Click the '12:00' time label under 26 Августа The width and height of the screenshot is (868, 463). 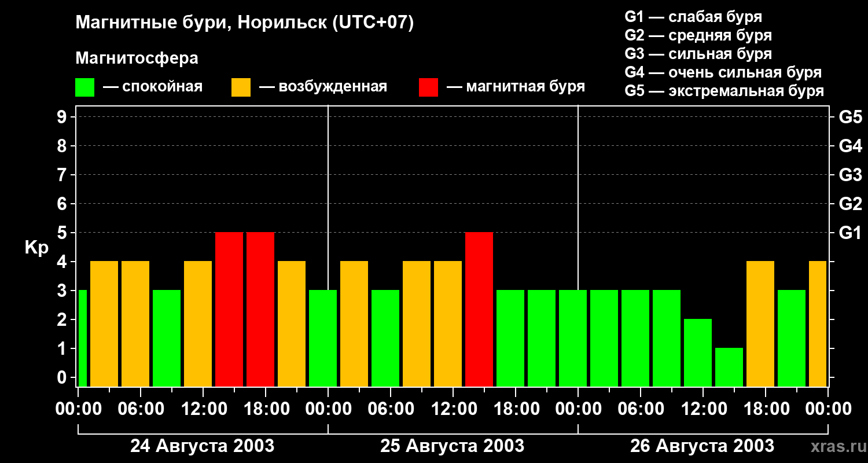(x=703, y=409)
